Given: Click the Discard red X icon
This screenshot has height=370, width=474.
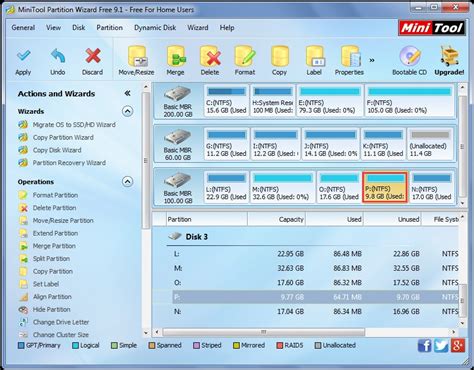Looking at the screenshot, I should coord(93,56).
